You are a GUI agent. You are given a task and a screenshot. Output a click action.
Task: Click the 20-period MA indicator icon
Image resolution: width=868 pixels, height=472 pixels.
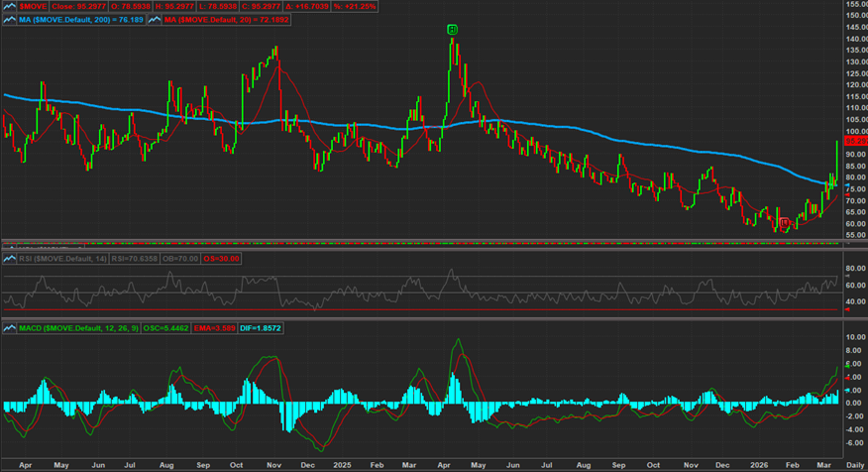pyautogui.click(x=153, y=18)
